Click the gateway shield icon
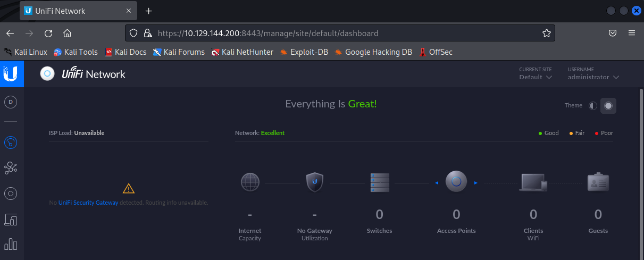The height and width of the screenshot is (260, 644). pos(315,182)
